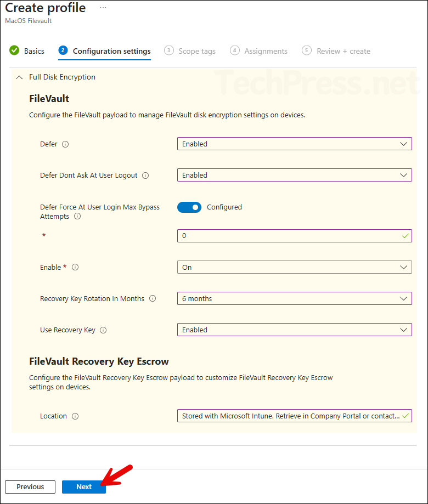Click the max bypass attempts field showing 0

pos(294,236)
